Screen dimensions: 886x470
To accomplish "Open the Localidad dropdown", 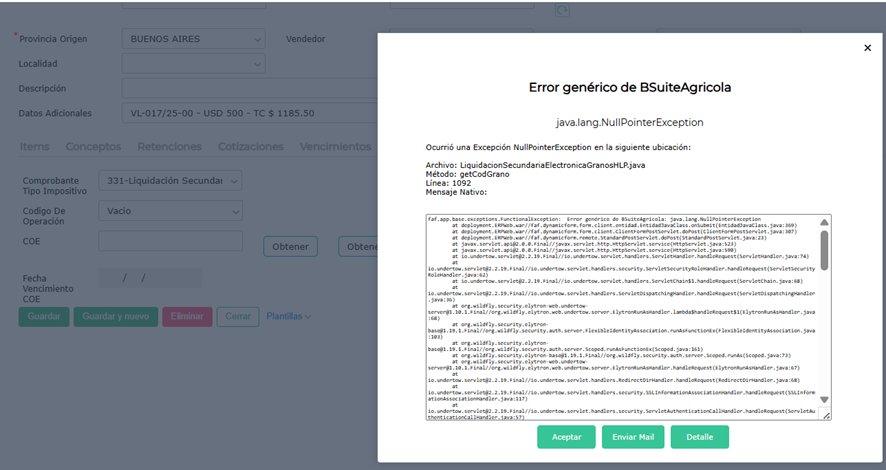I will [194, 64].
